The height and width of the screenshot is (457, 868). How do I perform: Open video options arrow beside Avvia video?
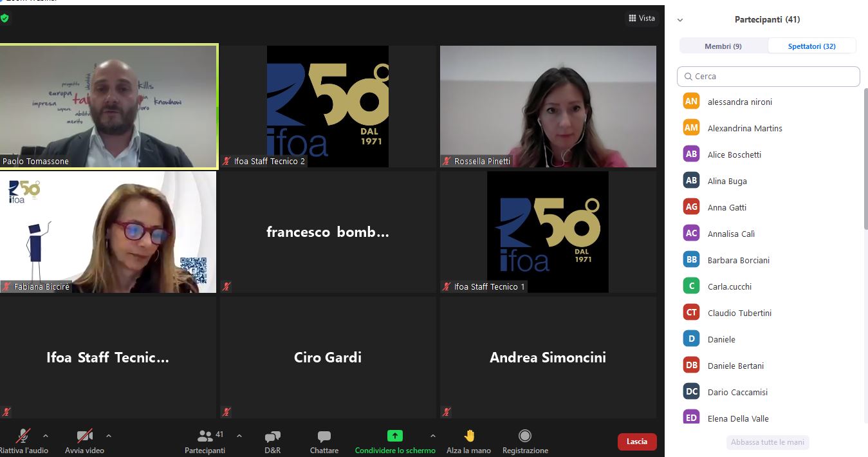click(x=108, y=436)
